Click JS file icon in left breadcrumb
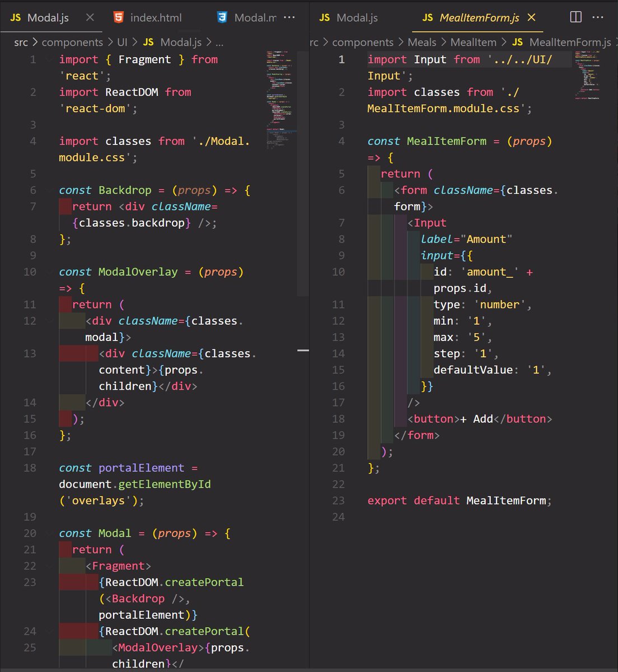This screenshot has width=618, height=672. (x=148, y=42)
